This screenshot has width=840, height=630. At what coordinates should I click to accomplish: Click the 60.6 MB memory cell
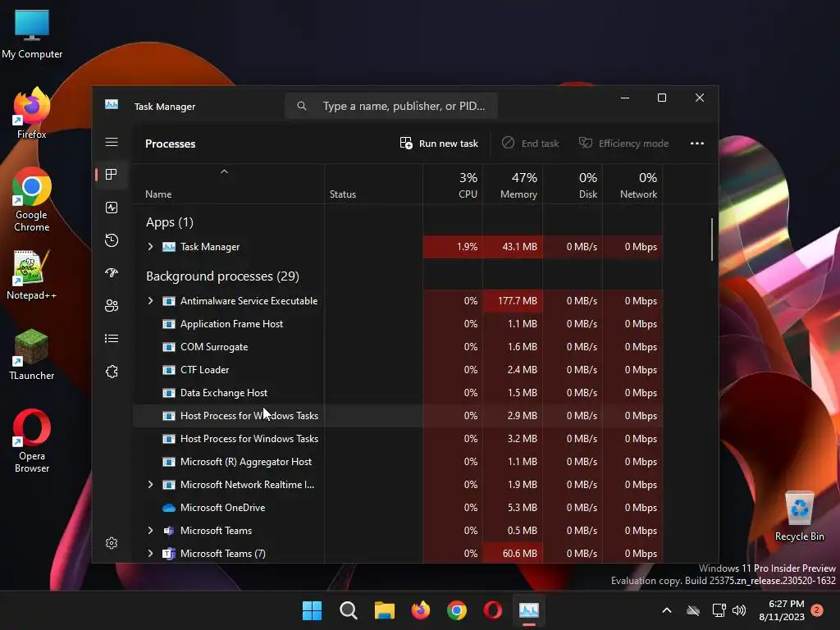[513, 554]
